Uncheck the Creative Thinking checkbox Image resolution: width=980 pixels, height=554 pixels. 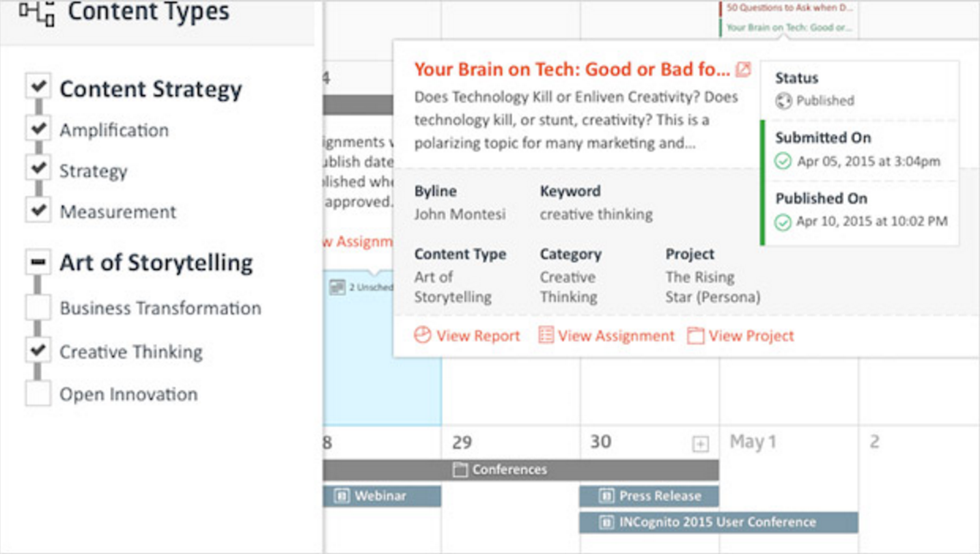pyautogui.click(x=38, y=350)
